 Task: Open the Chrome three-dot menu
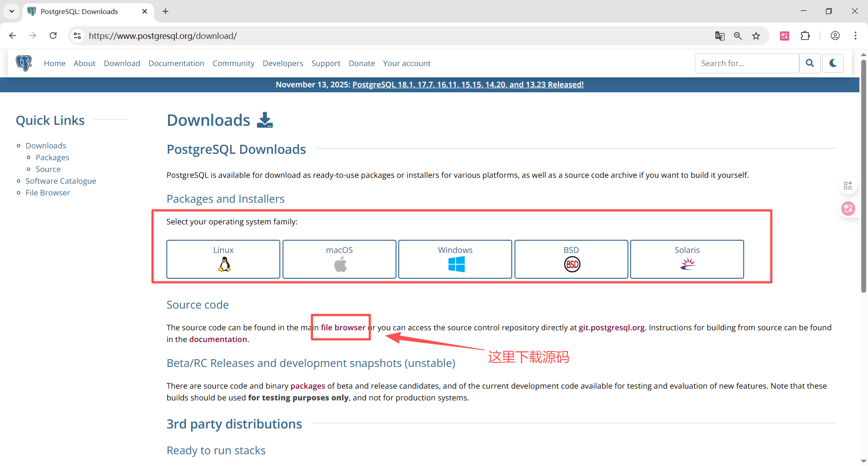click(855, 36)
